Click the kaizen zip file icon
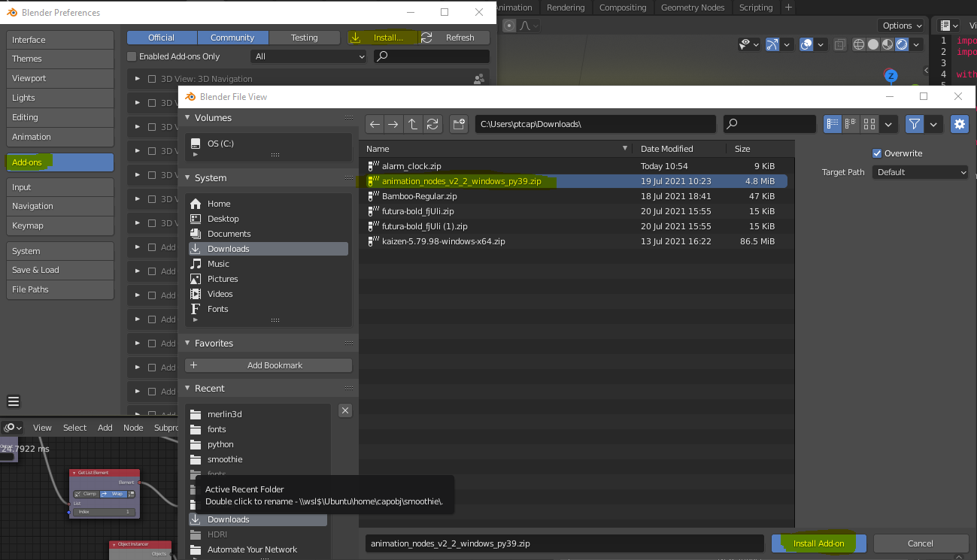This screenshot has width=977, height=560. [x=373, y=241]
